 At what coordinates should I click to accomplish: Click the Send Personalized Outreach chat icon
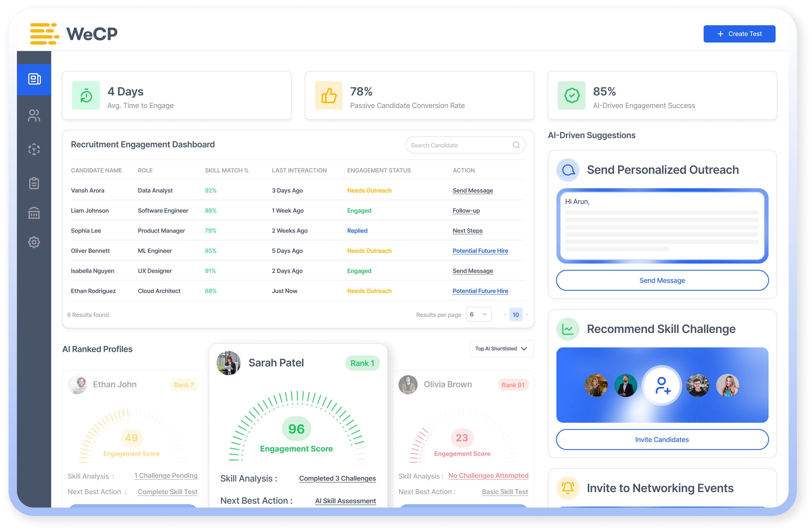[568, 170]
